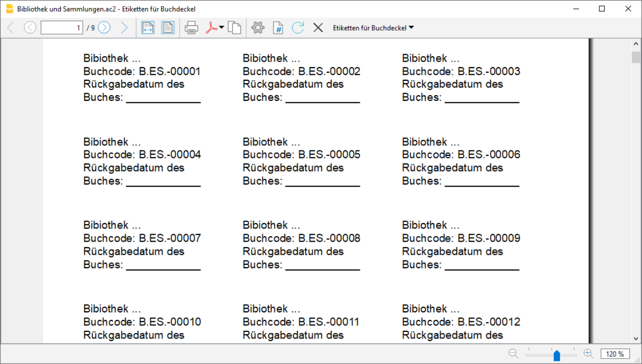Viewport: 642px width, 364px height.
Task: Select the full-page view icon
Action: 168,28
